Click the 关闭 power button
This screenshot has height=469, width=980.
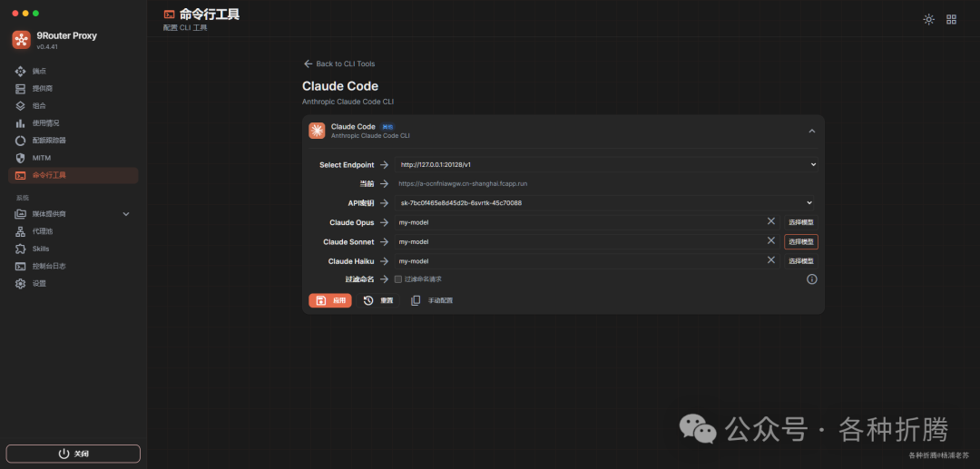click(73, 454)
